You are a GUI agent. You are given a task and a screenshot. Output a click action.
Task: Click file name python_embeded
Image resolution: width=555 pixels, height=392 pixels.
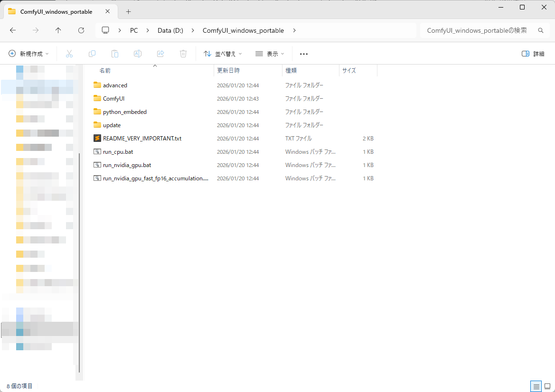click(x=124, y=112)
